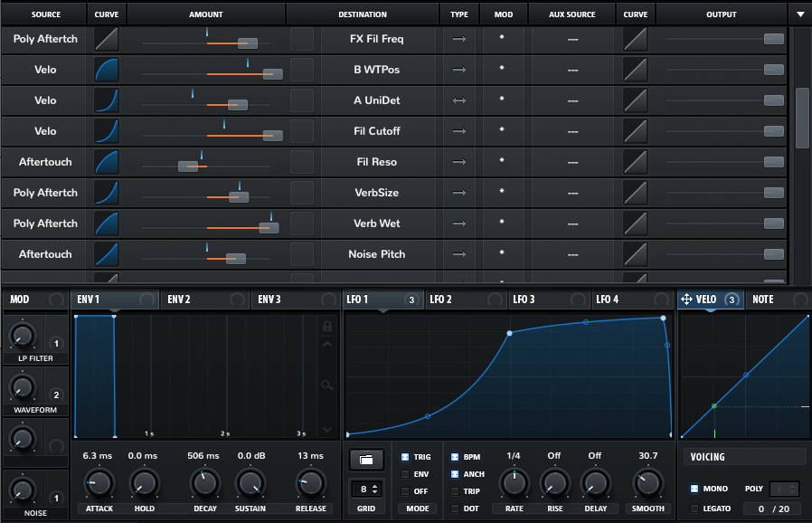
Task: Click the LFO 2 modulation source circle
Action: pos(496,300)
